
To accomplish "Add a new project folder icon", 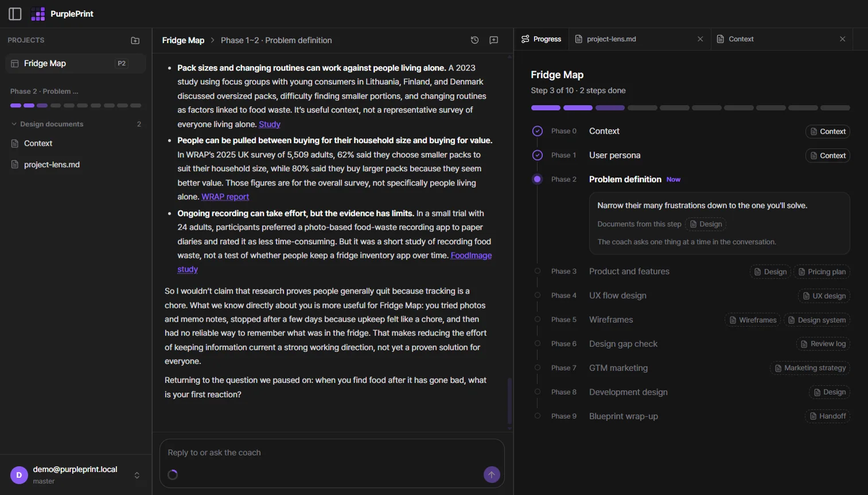I will point(135,40).
